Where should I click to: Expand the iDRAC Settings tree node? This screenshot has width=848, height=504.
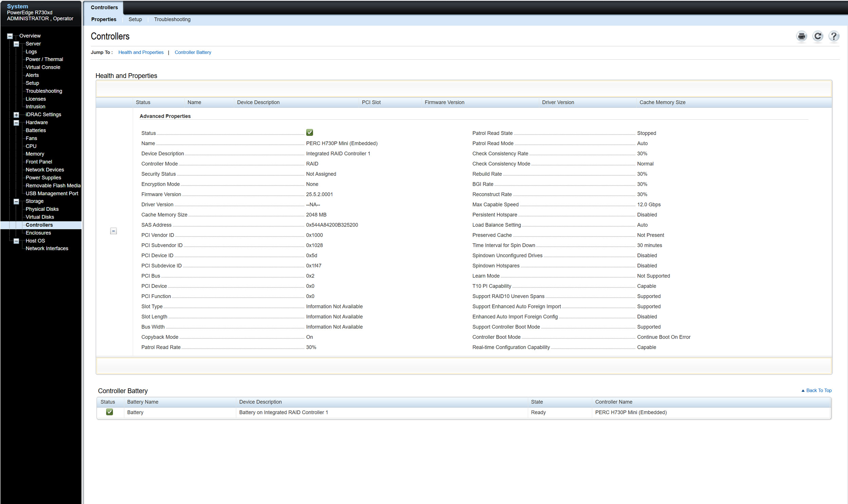[16, 115]
